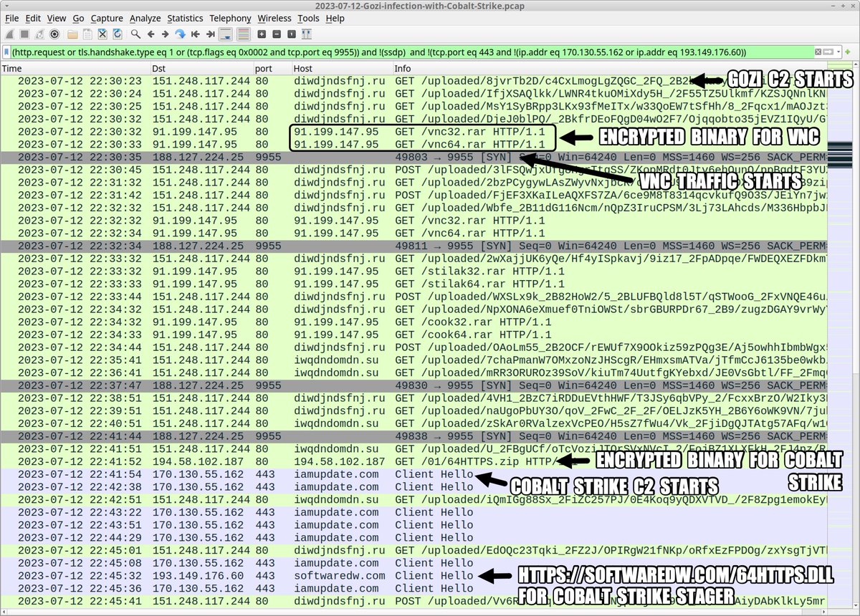Go back to previous packet arrow

pos(150,34)
